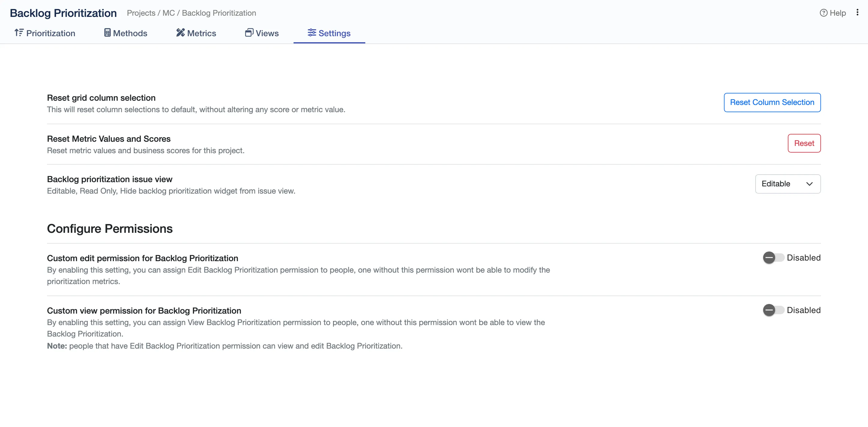Open the Editable issue view dropdown
The width and height of the screenshot is (868, 427).
click(x=788, y=184)
